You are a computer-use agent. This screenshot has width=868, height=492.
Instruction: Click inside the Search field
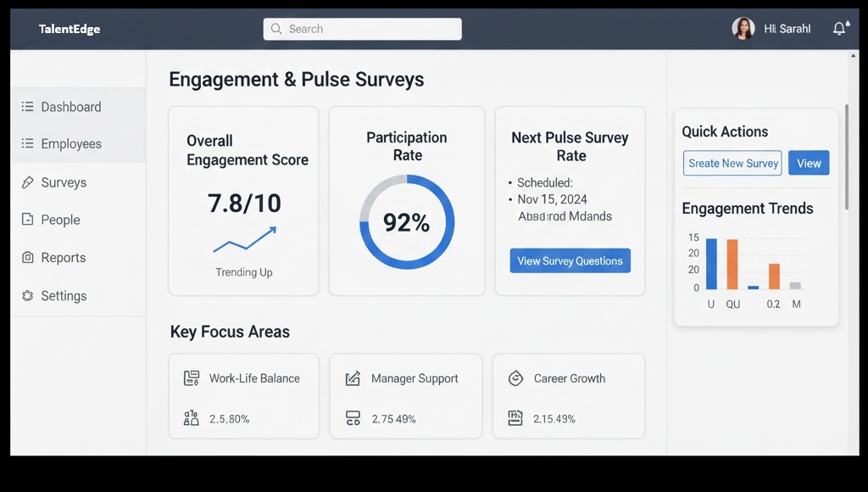coord(363,29)
